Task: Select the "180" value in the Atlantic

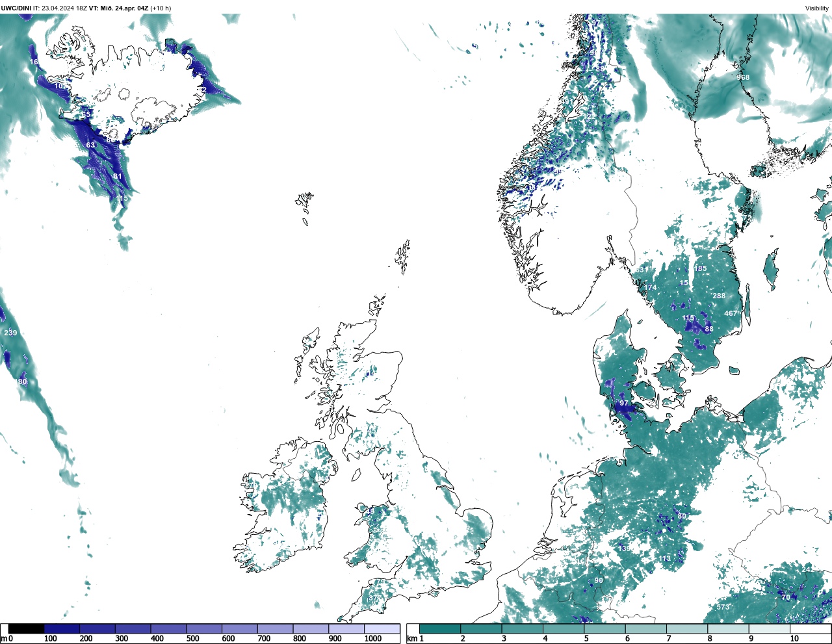Action: pyautogui.click(x=21, y=381)
